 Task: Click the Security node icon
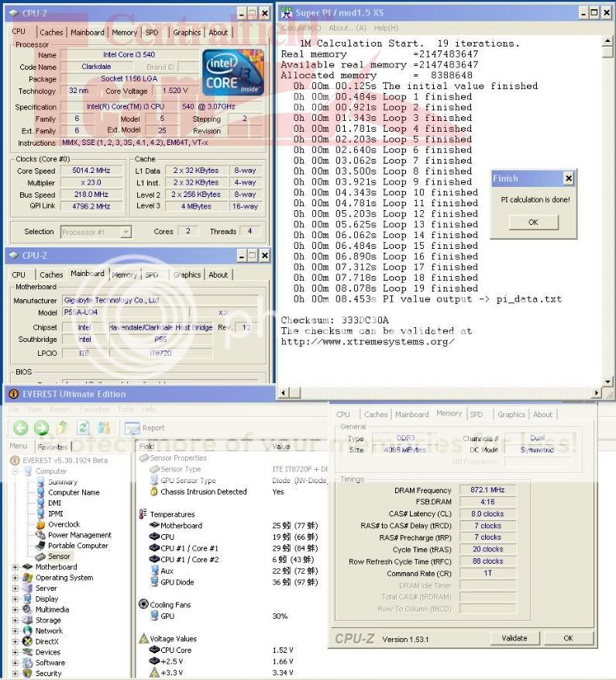coord(28,674)
